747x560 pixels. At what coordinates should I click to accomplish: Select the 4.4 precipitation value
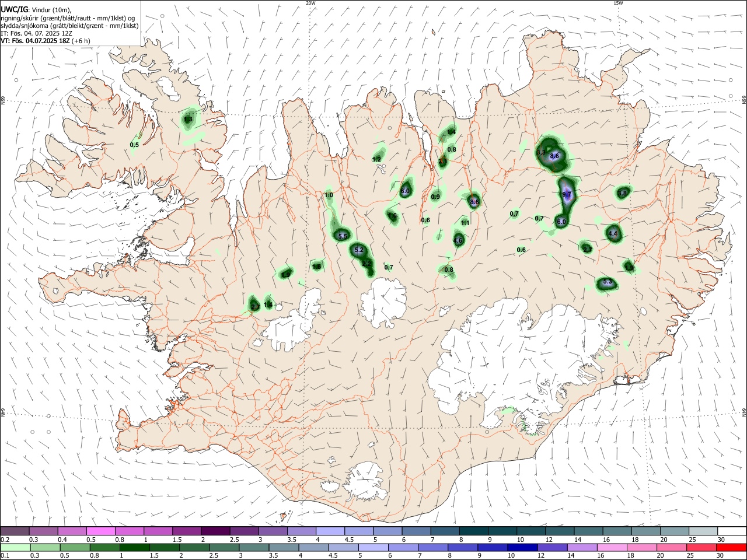point(613,233)
